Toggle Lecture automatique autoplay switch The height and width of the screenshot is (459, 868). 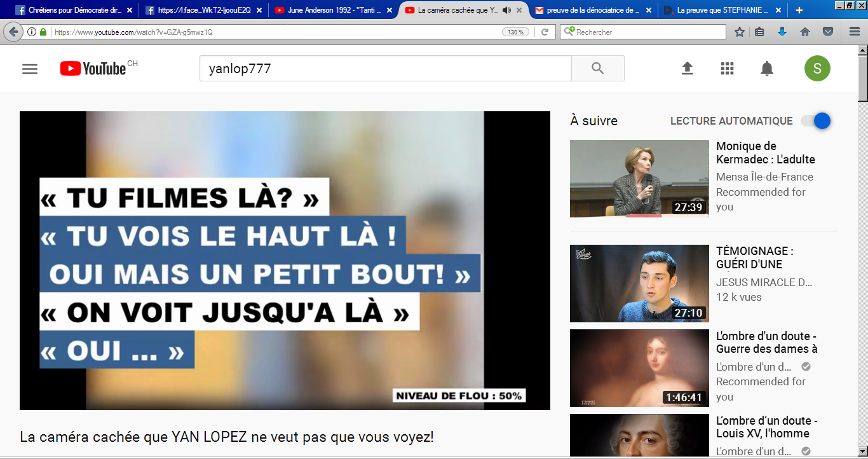click(x=816, y=121)
